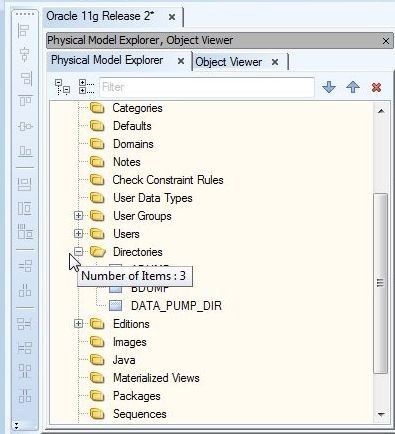
Task: Select the Defaults folder label
Action: coord(132,126)
